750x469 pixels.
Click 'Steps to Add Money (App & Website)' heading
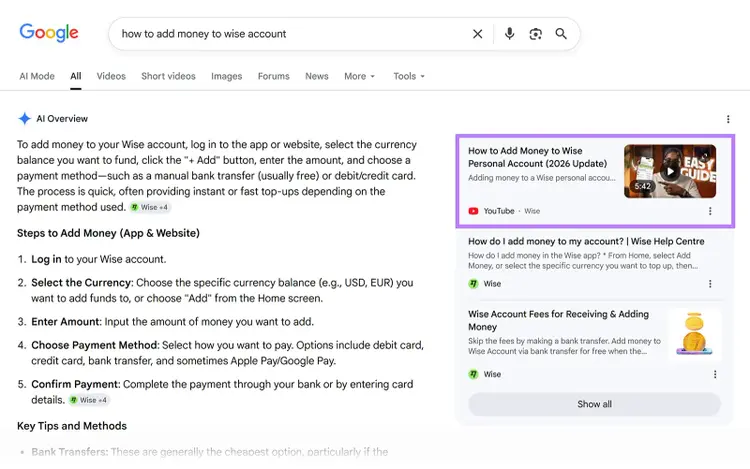(x=108, y=233)
